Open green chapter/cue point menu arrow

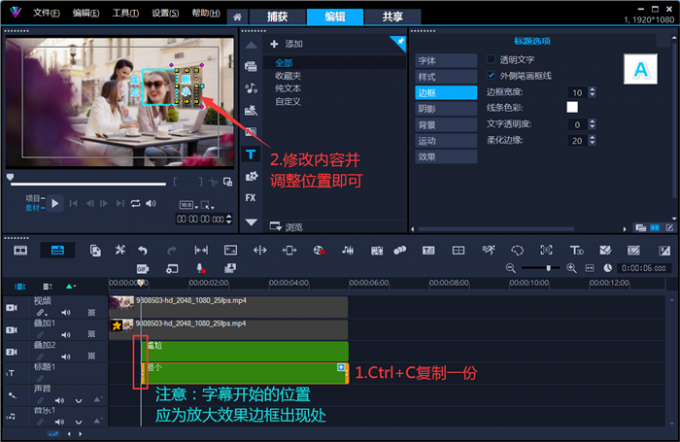(x=70, y=286)
